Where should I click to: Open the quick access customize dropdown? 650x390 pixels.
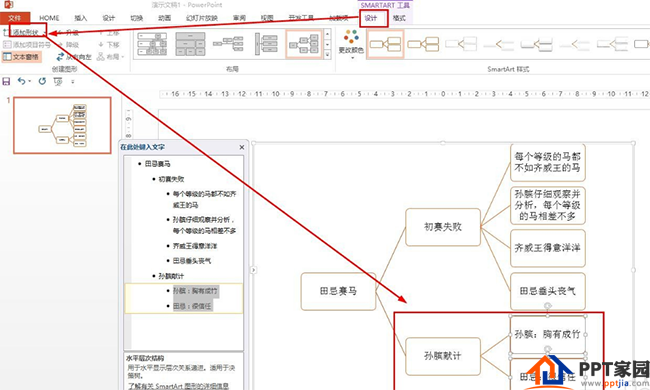[73, 82]
